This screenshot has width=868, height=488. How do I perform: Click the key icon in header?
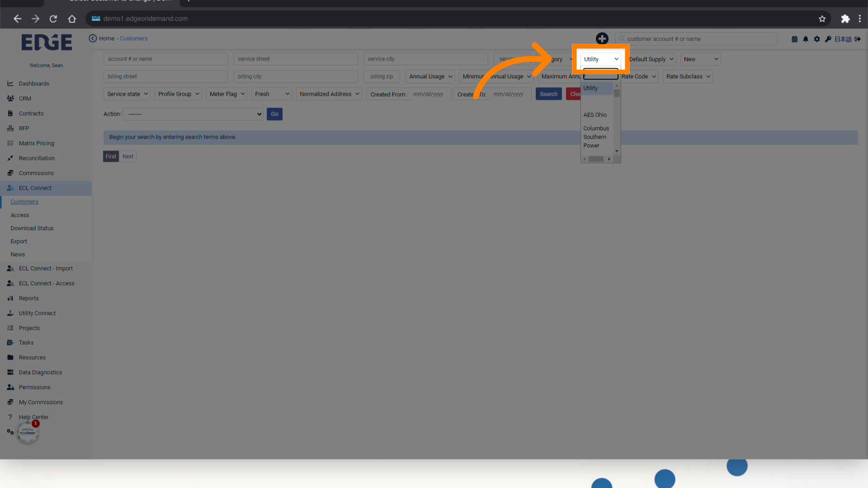828,39
